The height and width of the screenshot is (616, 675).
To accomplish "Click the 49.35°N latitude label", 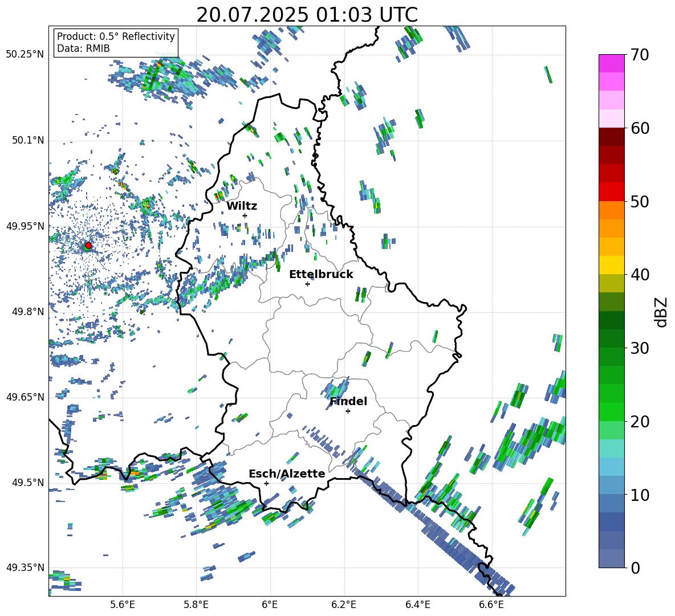I will pos(25,568).
